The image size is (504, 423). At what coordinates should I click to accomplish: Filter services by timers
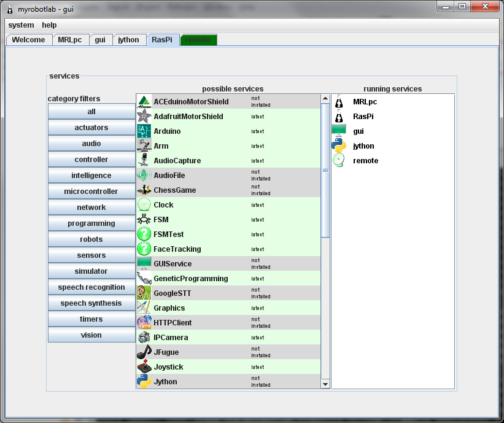tap(91, 319)
